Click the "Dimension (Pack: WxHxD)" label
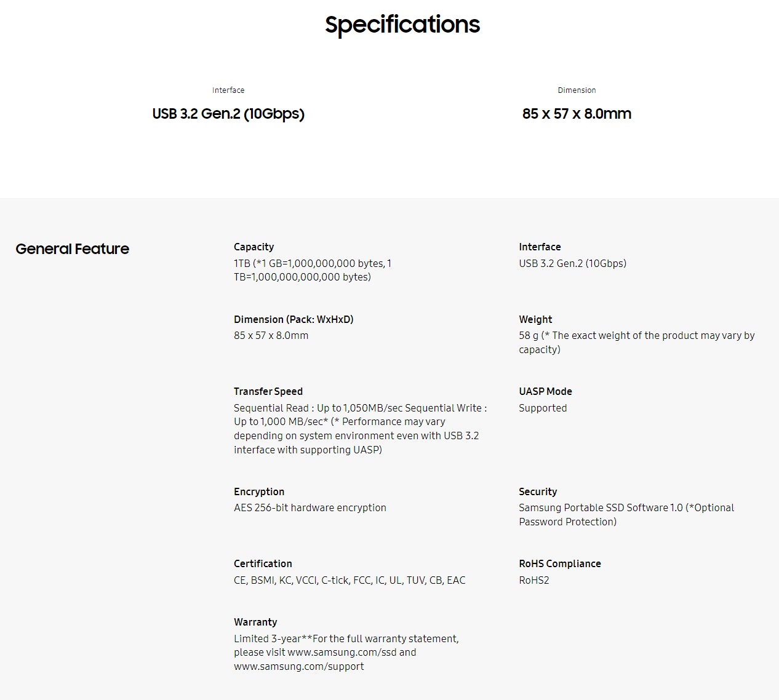This screenshot has width=779, height=700. point(294,319)
